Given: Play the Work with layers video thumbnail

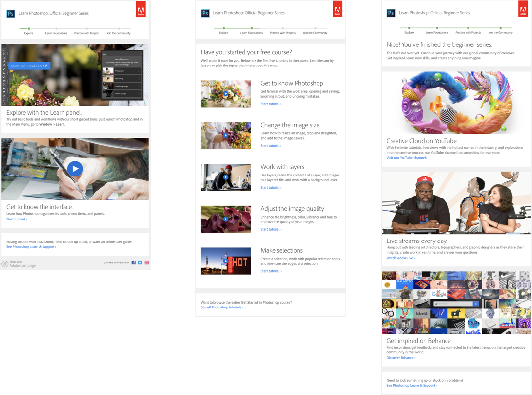Looking at the screenshot, I should click(226, 177).
